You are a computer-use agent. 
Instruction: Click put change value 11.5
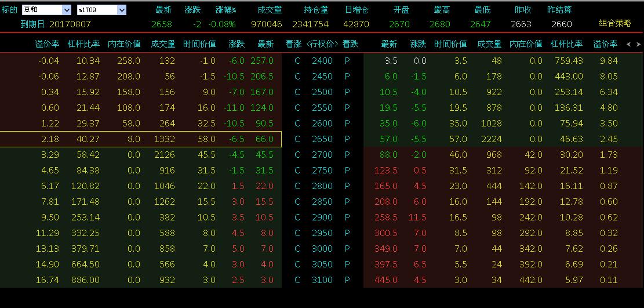click(x=418, y=217)
